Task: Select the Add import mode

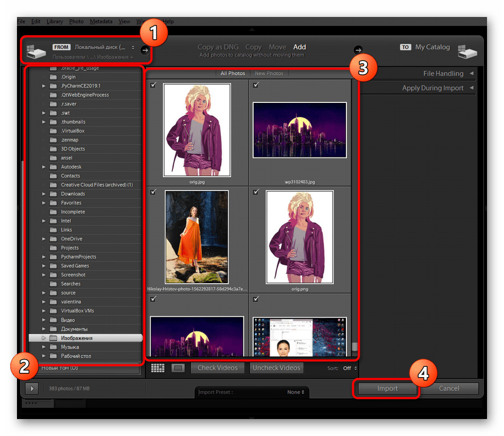Action: point(300,47)
